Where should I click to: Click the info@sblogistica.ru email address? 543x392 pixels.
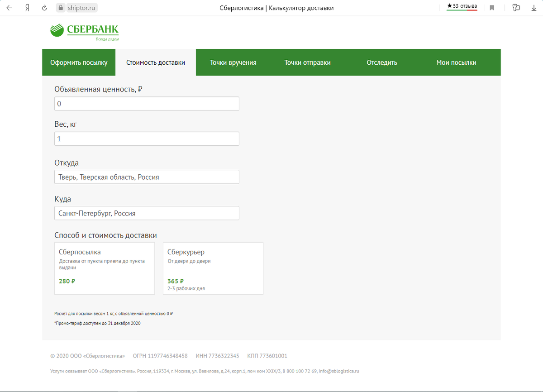point(339,371)
